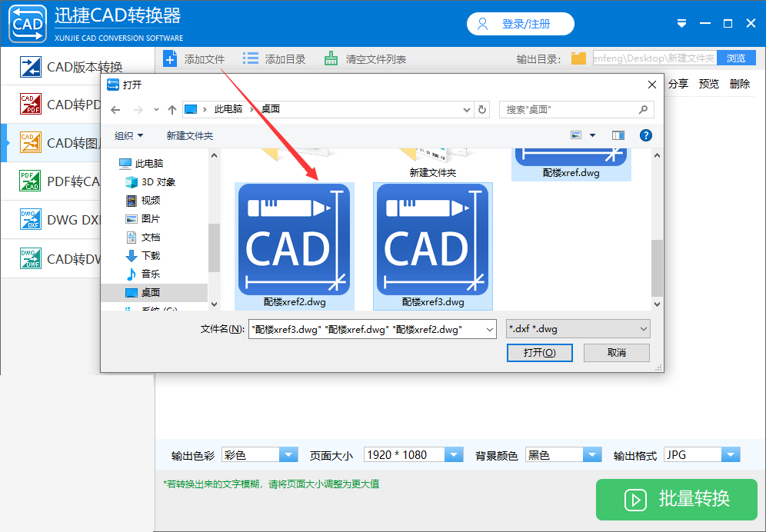Click the CAD to DWF icon
The height and width of the screenshot is (532, 766).
coord(30,258)
